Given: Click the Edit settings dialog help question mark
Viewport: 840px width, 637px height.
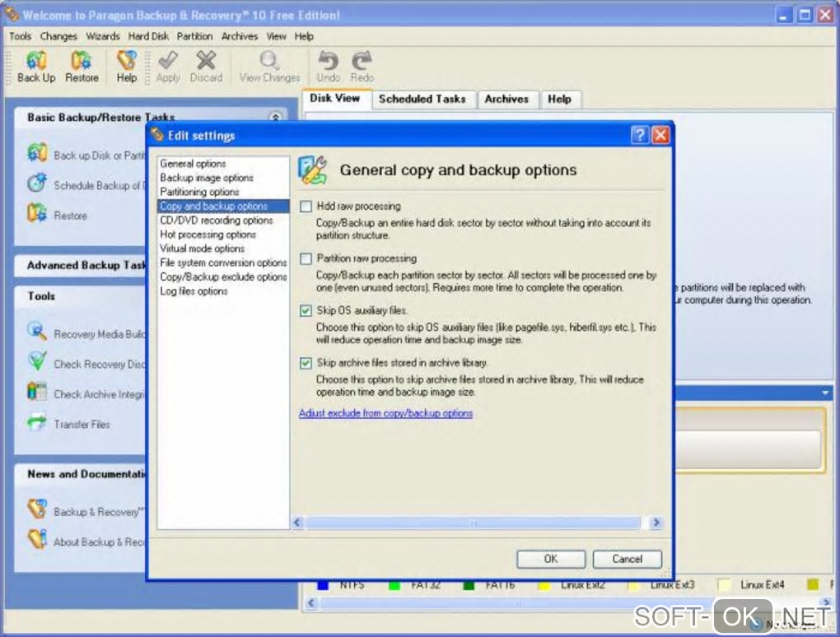Looking at the screenshot, I should click(640, 135).
